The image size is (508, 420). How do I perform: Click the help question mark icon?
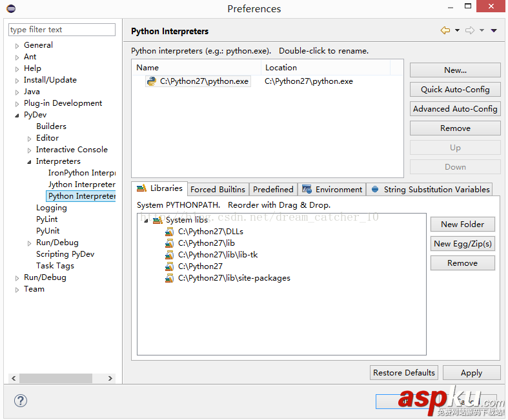(21, 401)
